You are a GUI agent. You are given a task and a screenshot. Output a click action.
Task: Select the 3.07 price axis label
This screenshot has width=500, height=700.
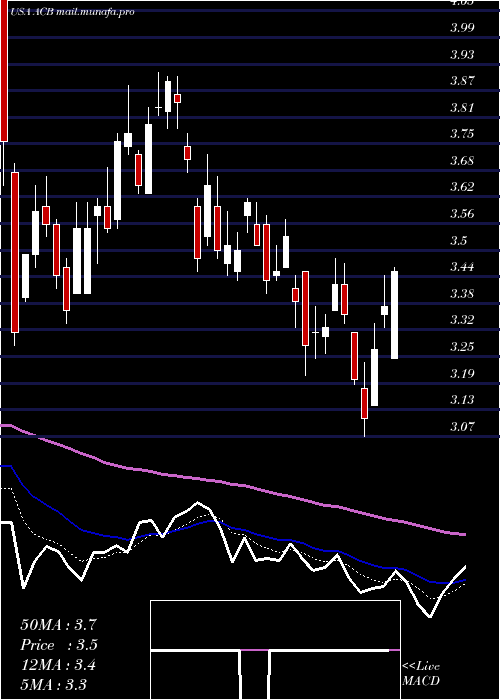coord(462,426)
